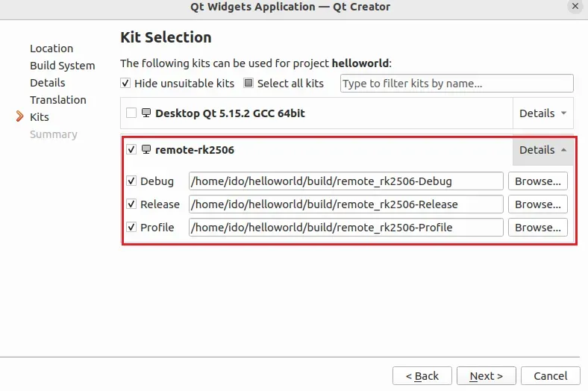This screenshot has width=588, height=391.
Task: Enable the Desktop Qt 5.15.2 GCC 64bit kit
Action: [131, 113]
